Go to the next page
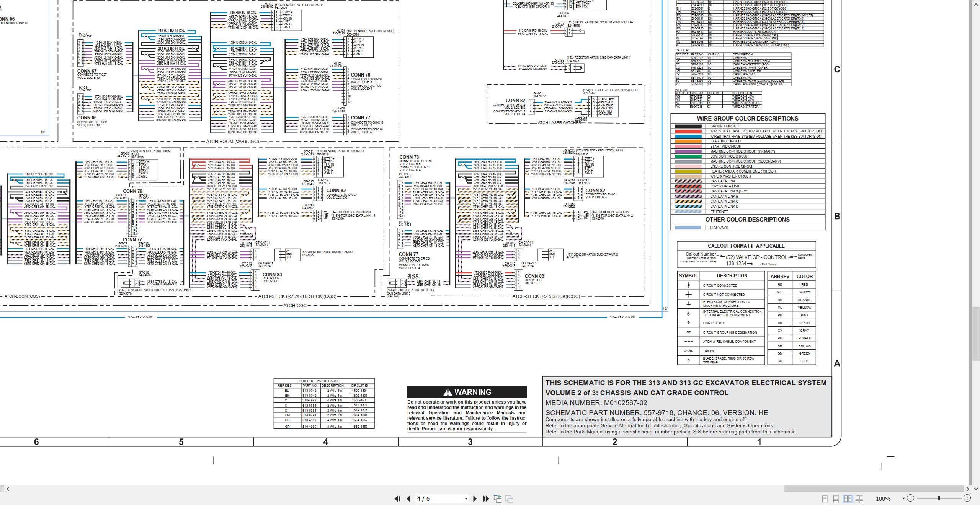 [475, 498]
